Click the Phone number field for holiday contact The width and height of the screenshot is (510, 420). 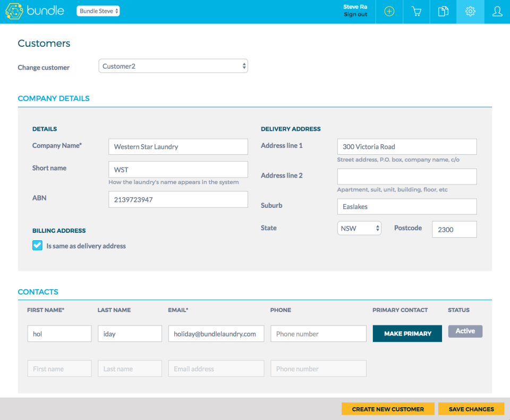(318, 333)
